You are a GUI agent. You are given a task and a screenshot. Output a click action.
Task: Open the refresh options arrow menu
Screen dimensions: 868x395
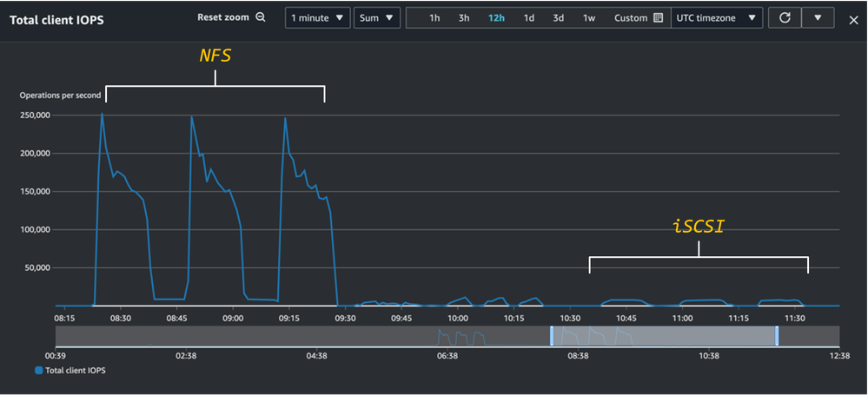(818, 17)
